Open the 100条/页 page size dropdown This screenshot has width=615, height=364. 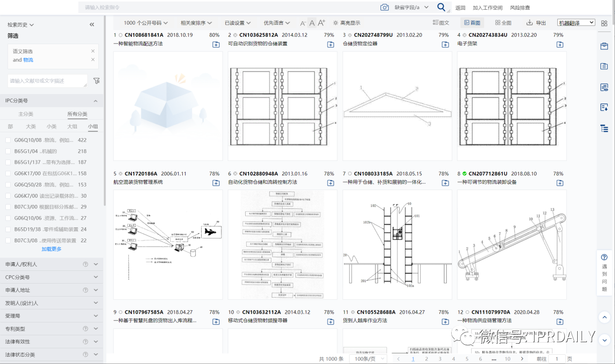click(369, 359)
